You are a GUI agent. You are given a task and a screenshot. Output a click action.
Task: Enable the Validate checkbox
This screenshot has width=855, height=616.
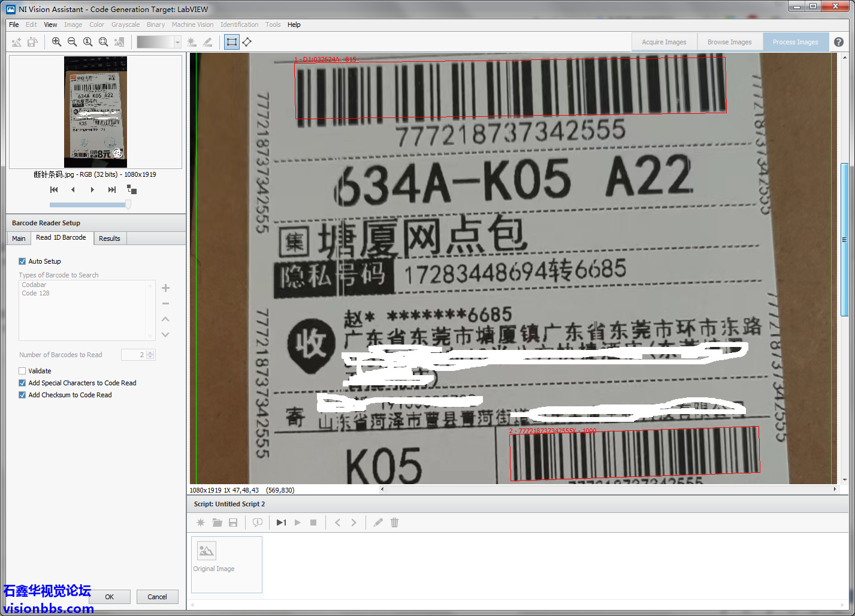point(22,371)
